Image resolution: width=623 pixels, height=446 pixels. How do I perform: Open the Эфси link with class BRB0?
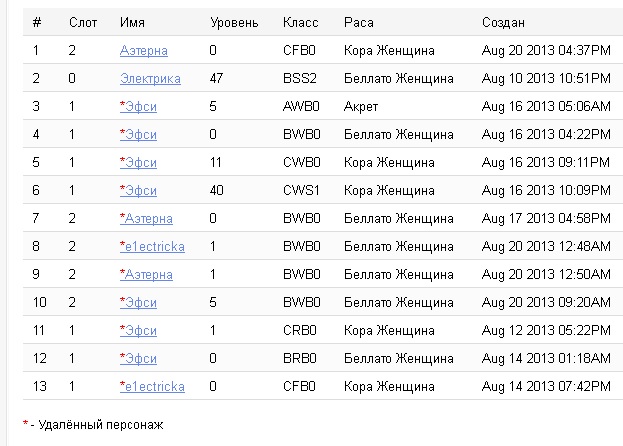tap(138, 359)
